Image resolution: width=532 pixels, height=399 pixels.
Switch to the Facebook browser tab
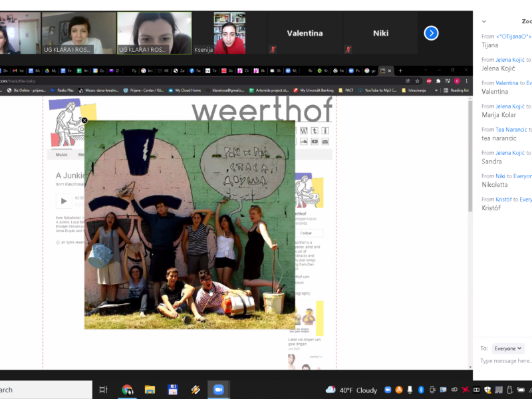195,71
